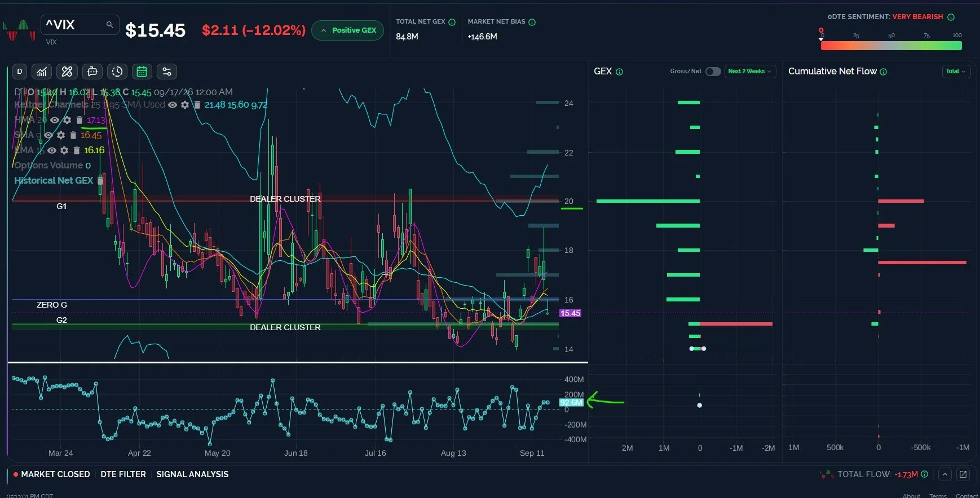Open the AI chat bot tool

[x=92, y=72]
